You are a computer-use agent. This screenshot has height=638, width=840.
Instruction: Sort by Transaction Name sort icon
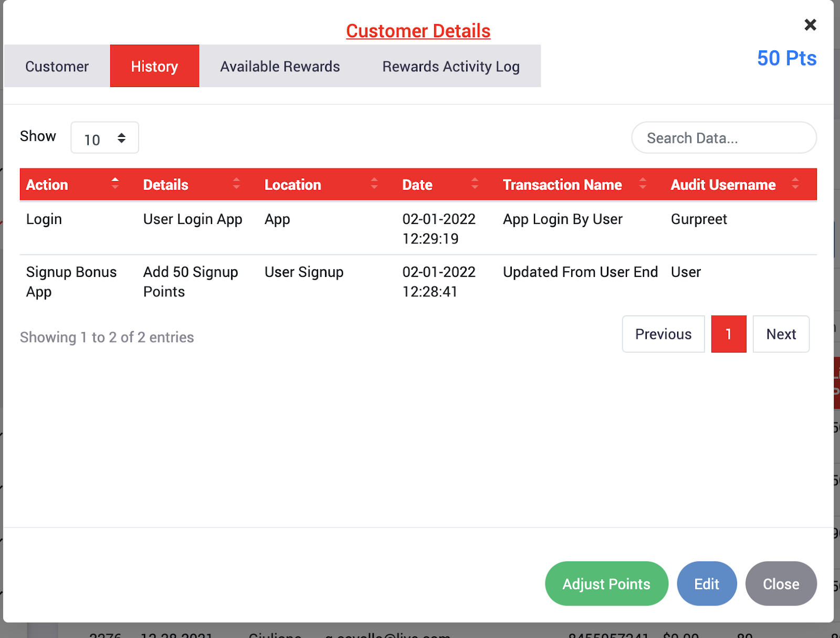coord(643,184)
